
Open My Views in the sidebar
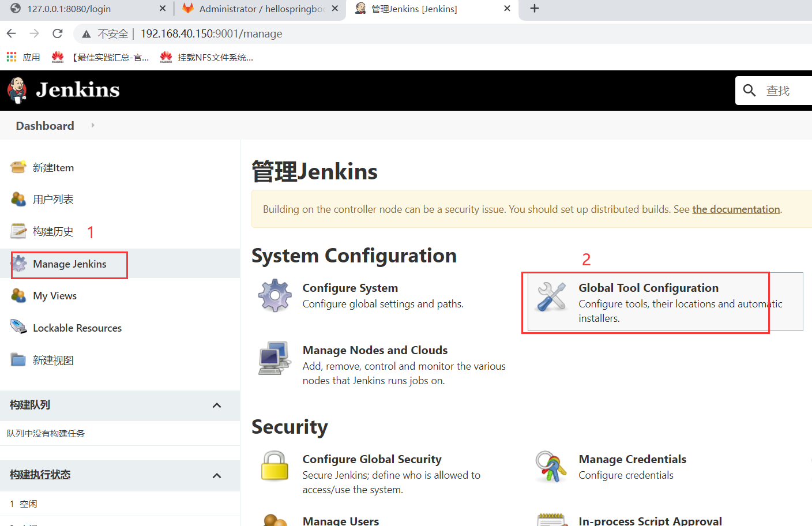[x=55, y=295]
